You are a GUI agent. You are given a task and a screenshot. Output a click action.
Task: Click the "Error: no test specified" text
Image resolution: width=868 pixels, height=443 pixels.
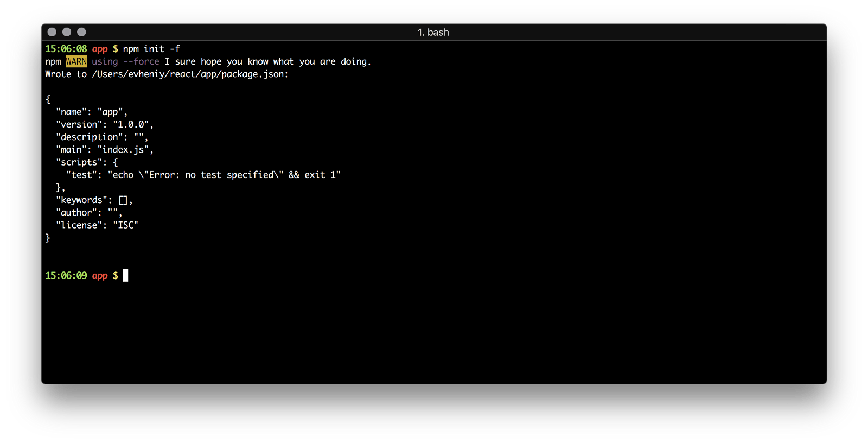click(x=211, y=175)
